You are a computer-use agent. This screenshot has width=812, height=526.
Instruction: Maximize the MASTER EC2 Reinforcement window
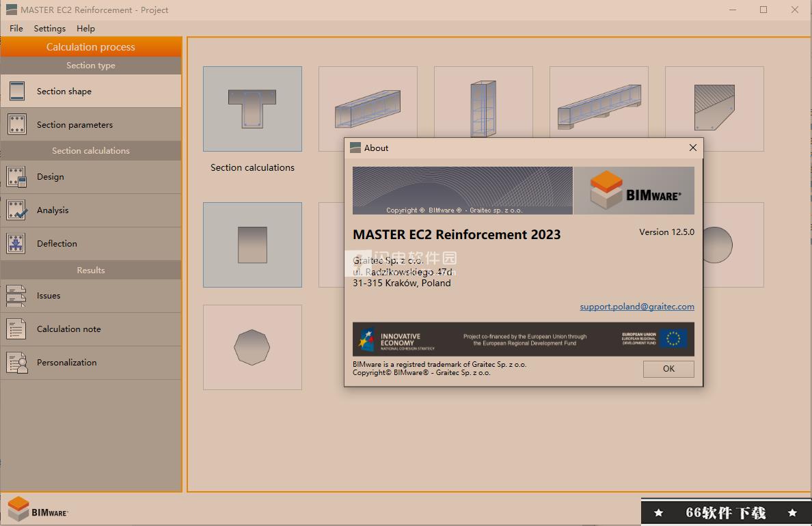click(x=763, y=10)
